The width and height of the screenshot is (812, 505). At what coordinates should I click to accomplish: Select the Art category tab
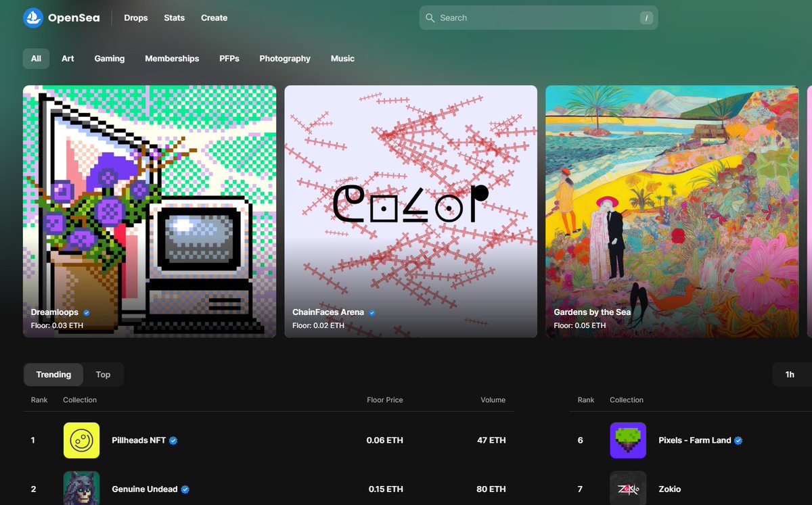(68, 59)
